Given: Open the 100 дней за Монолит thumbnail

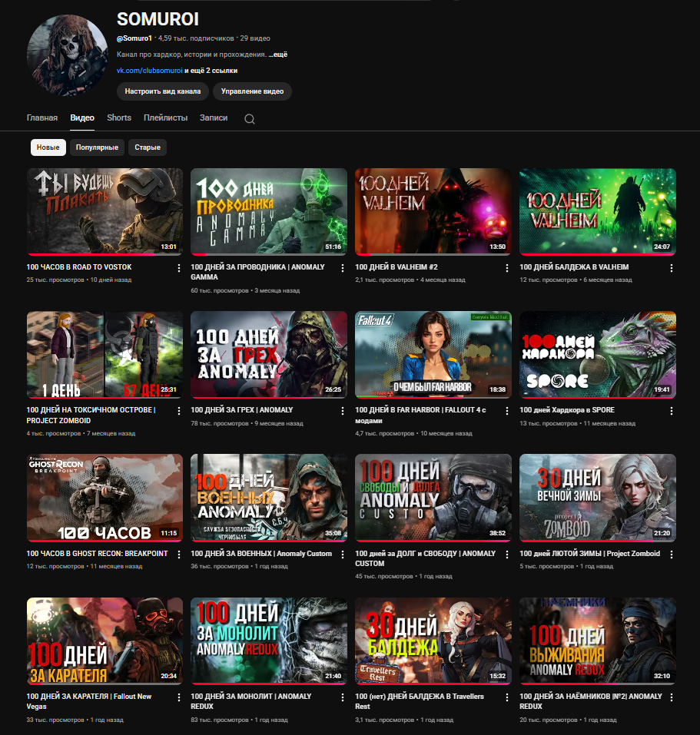Looking at the screenshot, I should click(269, 641).
